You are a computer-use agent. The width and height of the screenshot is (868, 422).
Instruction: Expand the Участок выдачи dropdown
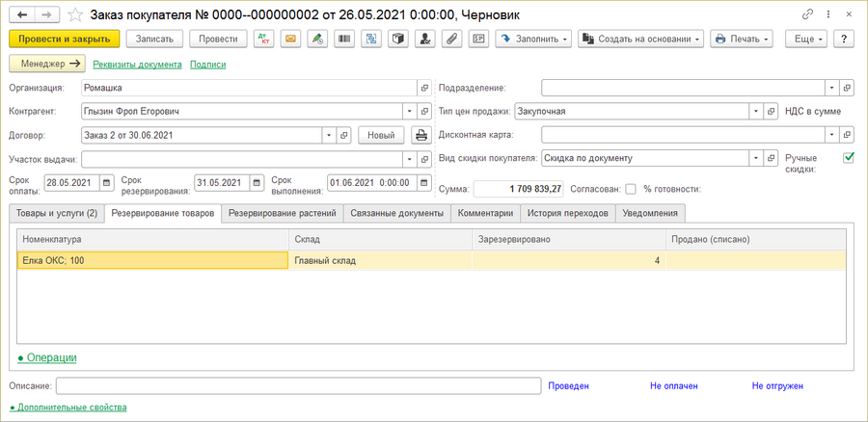[x=410, y=159]
